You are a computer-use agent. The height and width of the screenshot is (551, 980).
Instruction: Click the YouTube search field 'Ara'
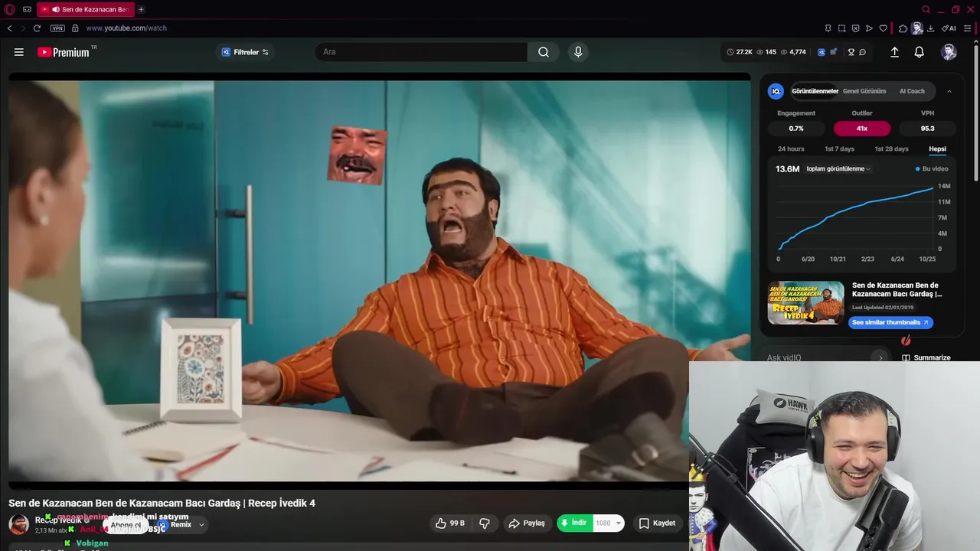click(421, 52)
